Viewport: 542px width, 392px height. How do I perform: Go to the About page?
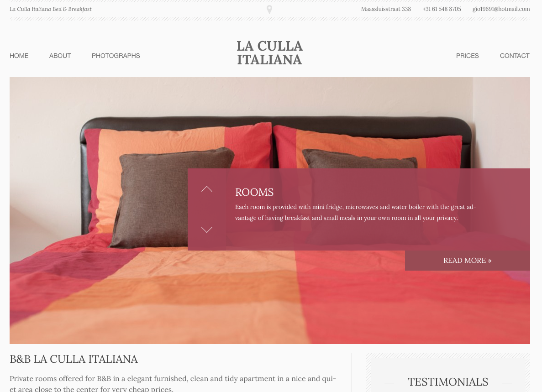(x=60, y=56)
